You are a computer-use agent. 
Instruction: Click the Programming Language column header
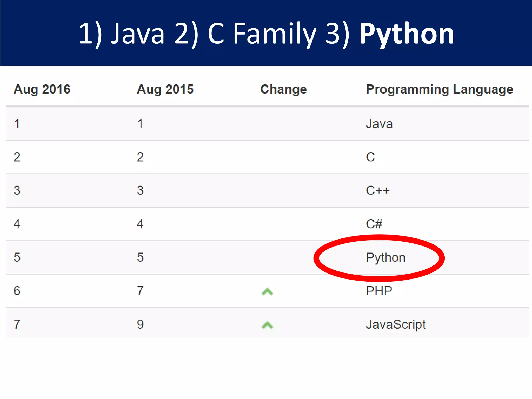point(440,89)
